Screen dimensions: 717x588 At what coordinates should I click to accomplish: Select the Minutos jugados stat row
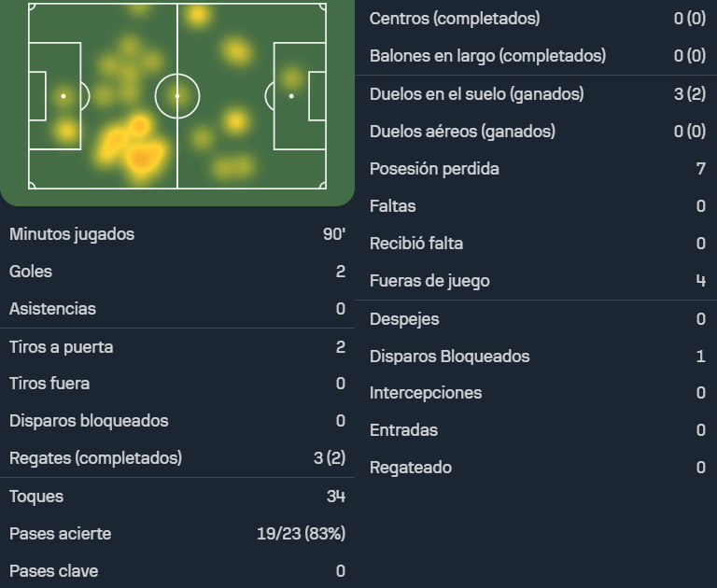177,234
